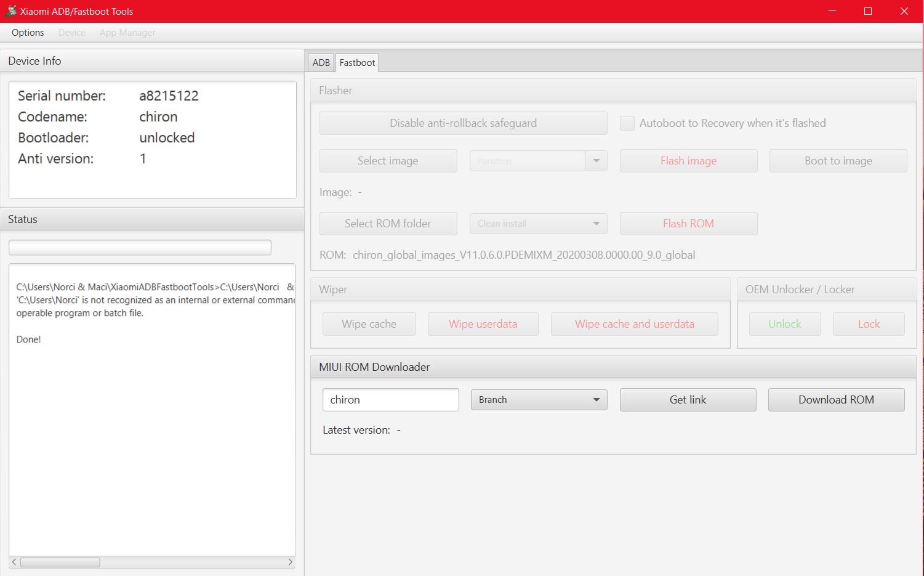Click the Device Info panel header
The image size is (924, 576).
152,61
